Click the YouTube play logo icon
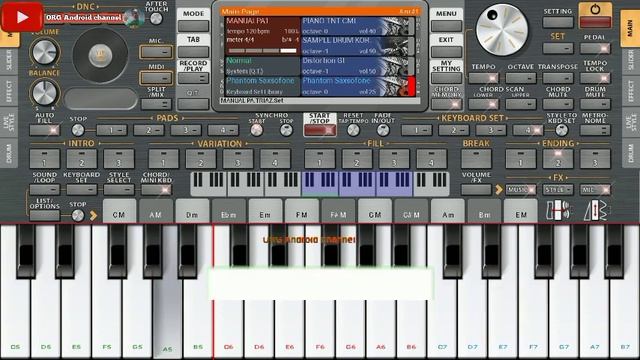Viewport: 640px width, 360px height. pos(22,17)
